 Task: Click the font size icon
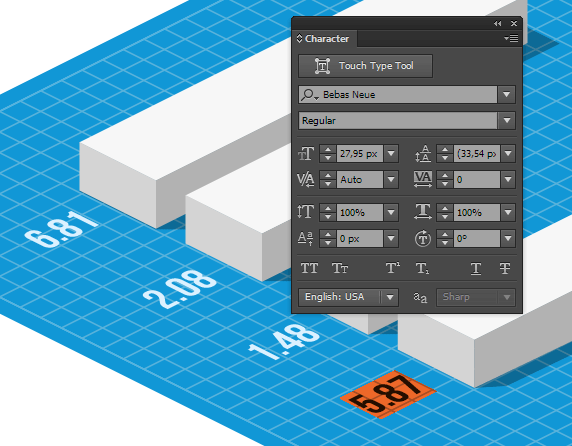tap(306, 154)
